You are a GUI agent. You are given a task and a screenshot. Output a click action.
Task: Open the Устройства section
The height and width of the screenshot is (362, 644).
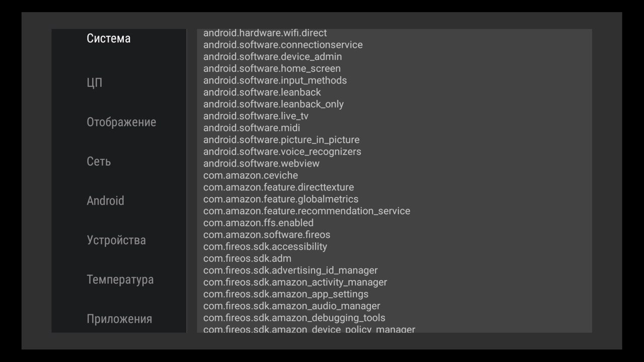(116, 240)
